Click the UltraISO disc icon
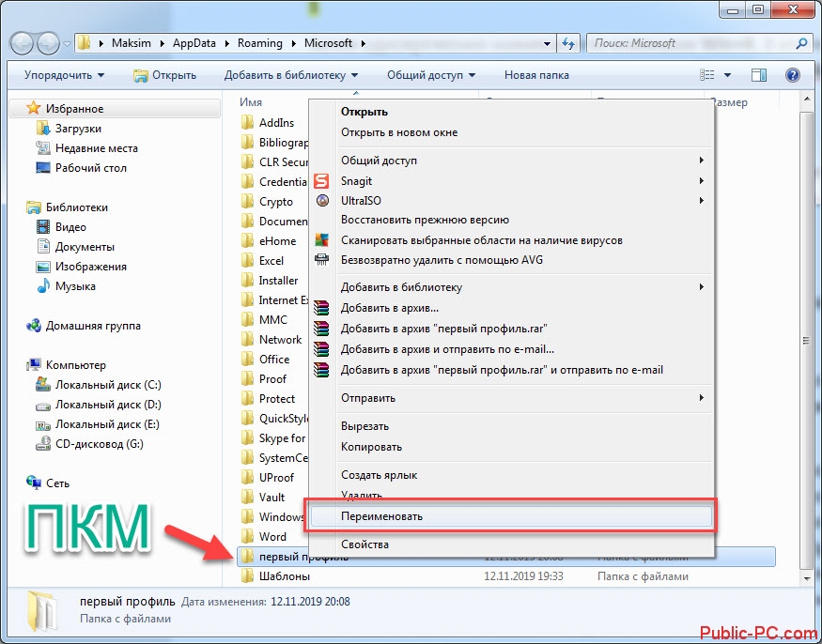Screen dimensions: 822x644 coord(322,201)
